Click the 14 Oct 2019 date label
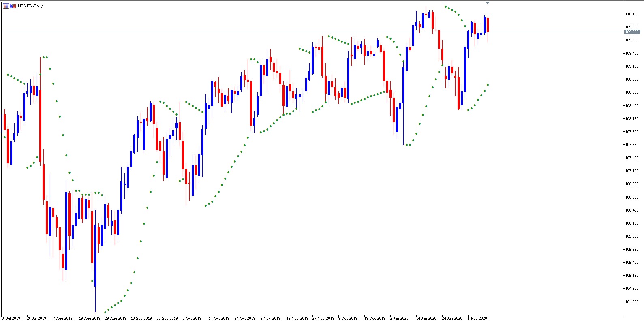The height and width of the screenshot is (321, 644). coord(219,318)
